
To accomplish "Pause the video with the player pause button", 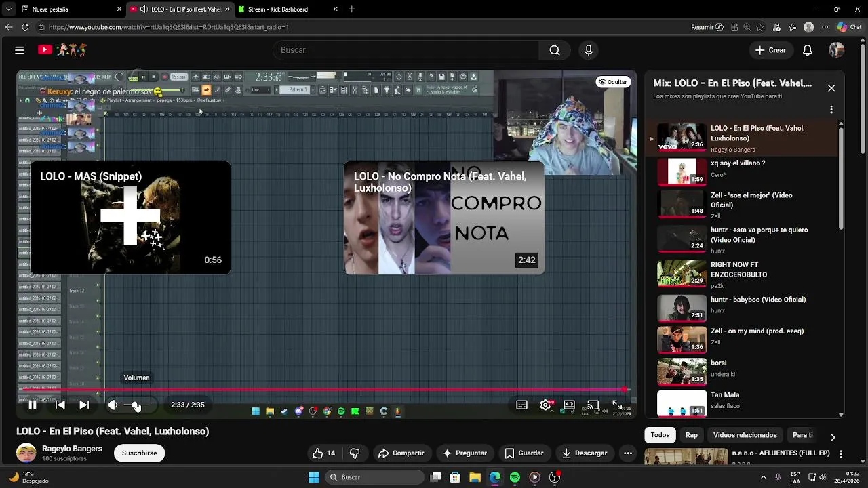I will pos(32,405).
